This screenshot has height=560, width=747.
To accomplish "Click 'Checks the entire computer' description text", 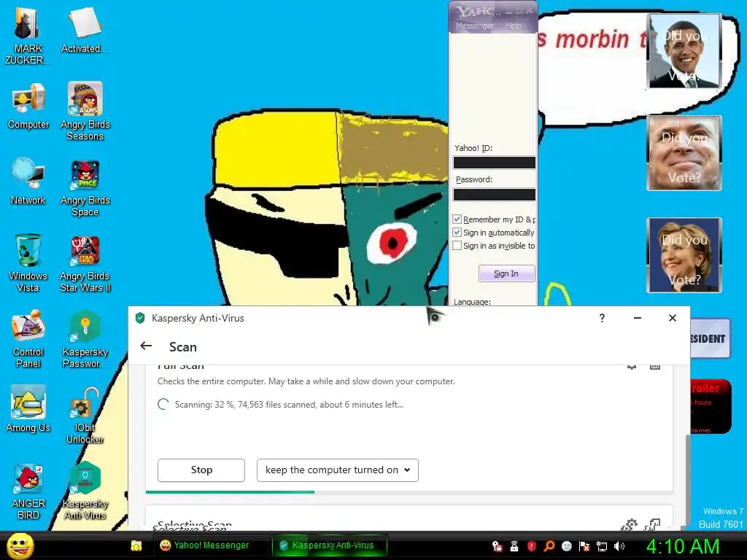I will click(x=306, y=381).
